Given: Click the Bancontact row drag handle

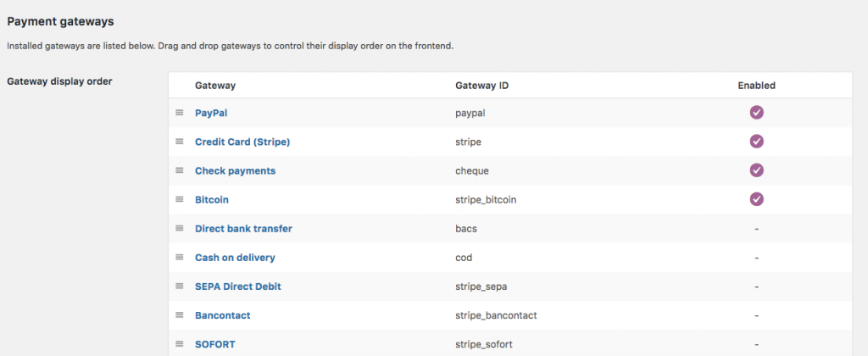Looking at the screenshot, I should tap(180, 315).
